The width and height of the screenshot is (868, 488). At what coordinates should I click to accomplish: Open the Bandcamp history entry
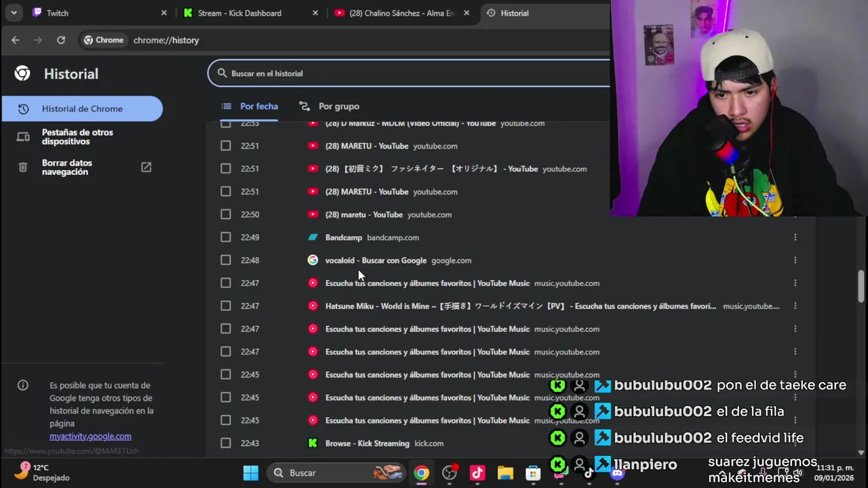click(x=344, y=238)
